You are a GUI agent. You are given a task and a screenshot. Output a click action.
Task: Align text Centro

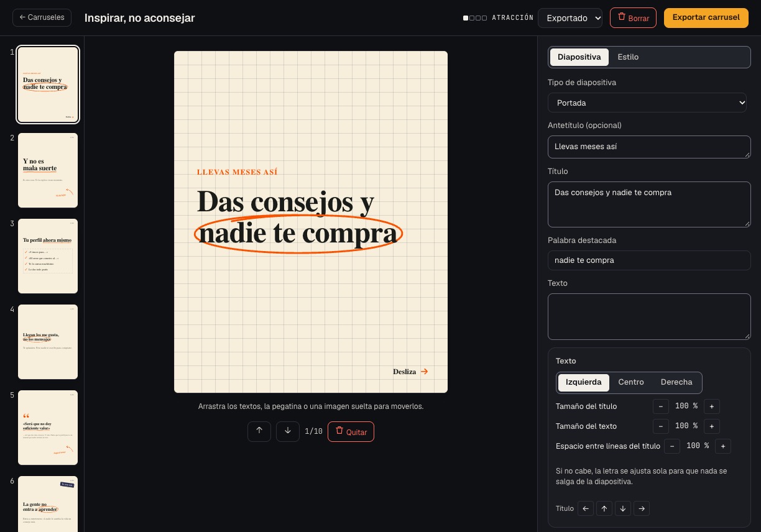[x=631, y=382]
